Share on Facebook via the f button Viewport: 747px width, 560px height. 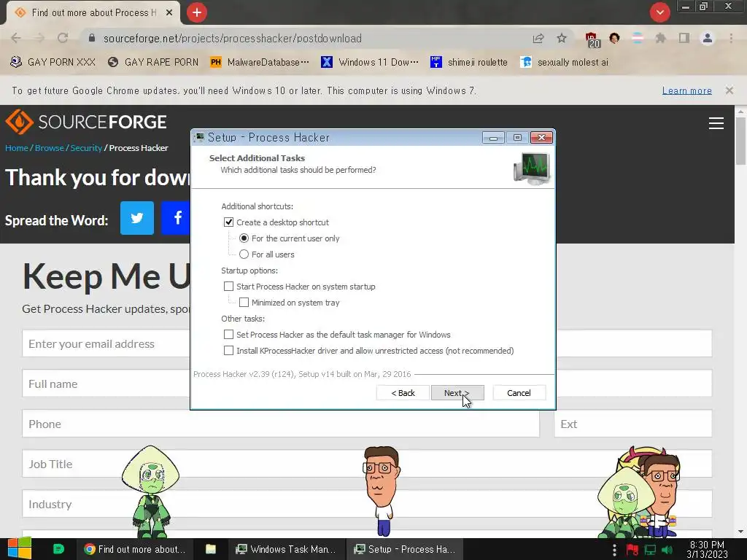[x=175, y=218]
